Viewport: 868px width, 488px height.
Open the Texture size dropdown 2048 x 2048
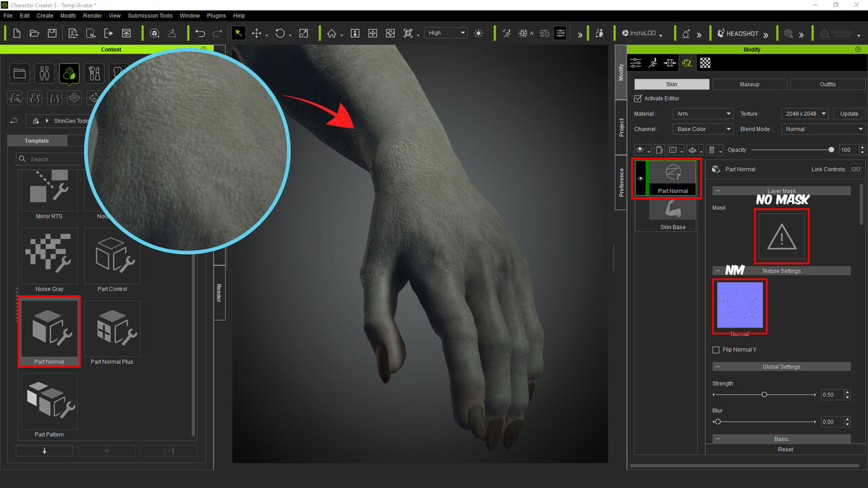(x=804, y=114)
